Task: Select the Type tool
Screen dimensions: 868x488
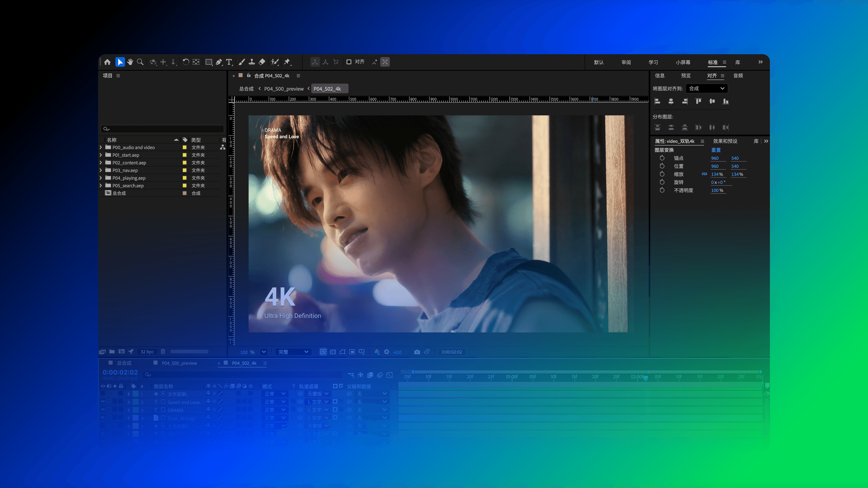Action: click(229, 62)
